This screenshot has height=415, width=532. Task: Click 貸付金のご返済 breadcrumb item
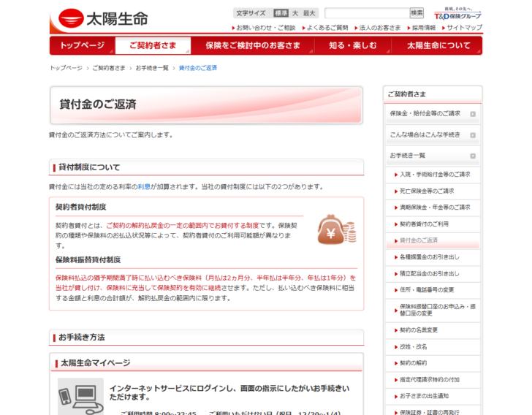[x=198, y=68]
